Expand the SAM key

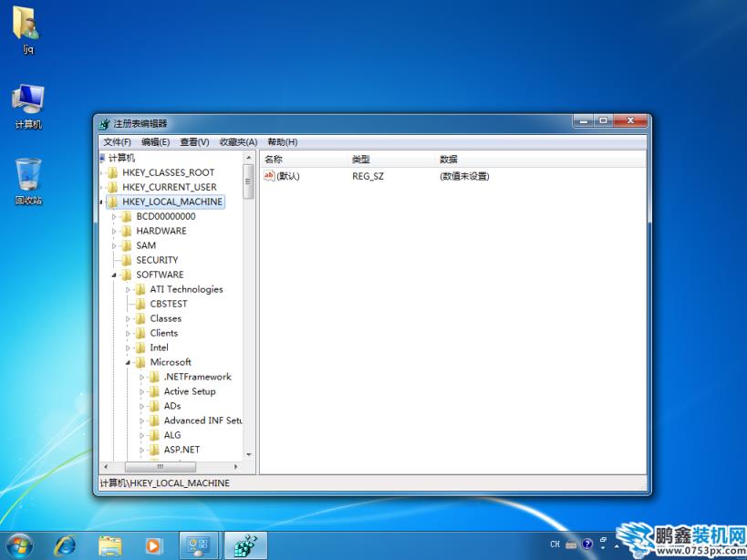[x=114, y=246]
